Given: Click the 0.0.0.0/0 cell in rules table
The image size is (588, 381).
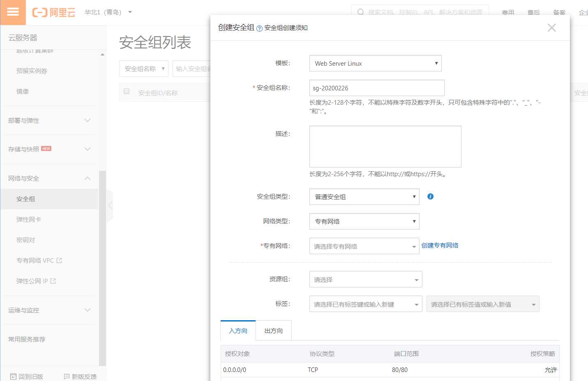Looking at the screenshot, I should click(x=235, y=370).
